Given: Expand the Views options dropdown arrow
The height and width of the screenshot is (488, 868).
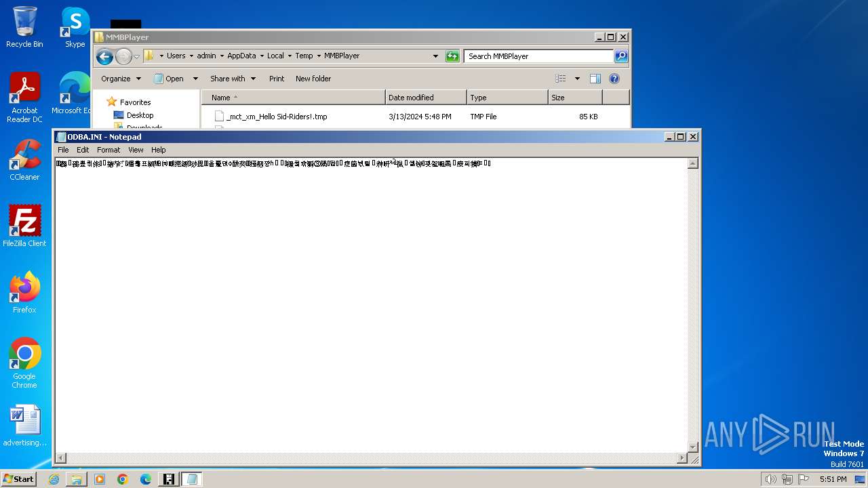Looking at the screenshot, I should [577, 79].
